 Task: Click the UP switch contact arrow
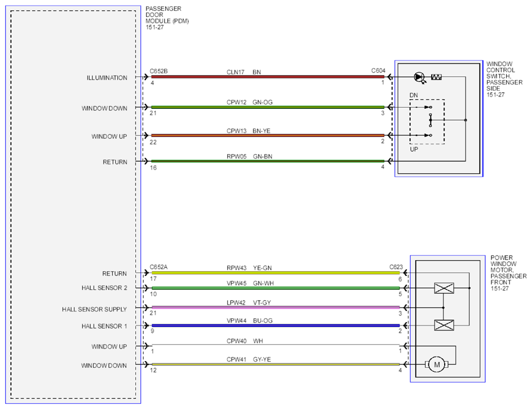(x=428, y=135)
